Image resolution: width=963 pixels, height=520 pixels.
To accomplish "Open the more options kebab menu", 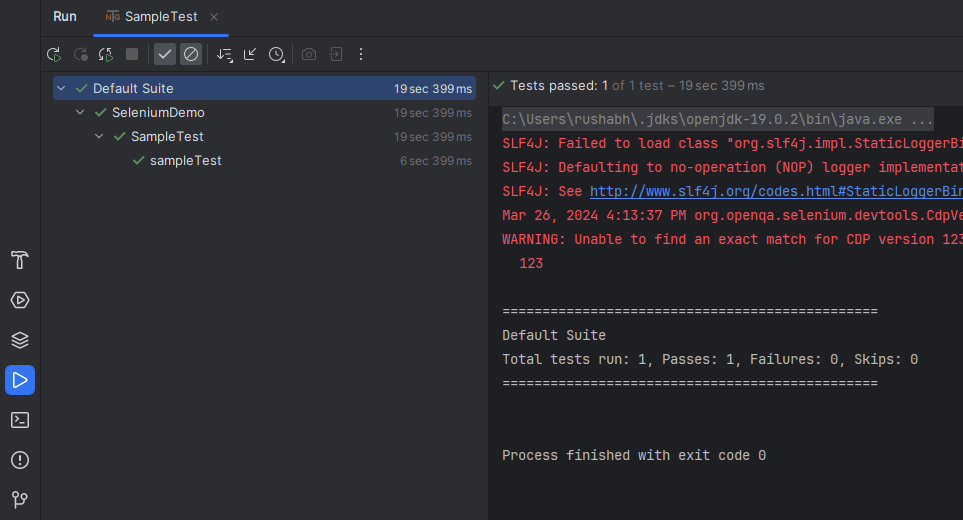I will coord(361,55).
